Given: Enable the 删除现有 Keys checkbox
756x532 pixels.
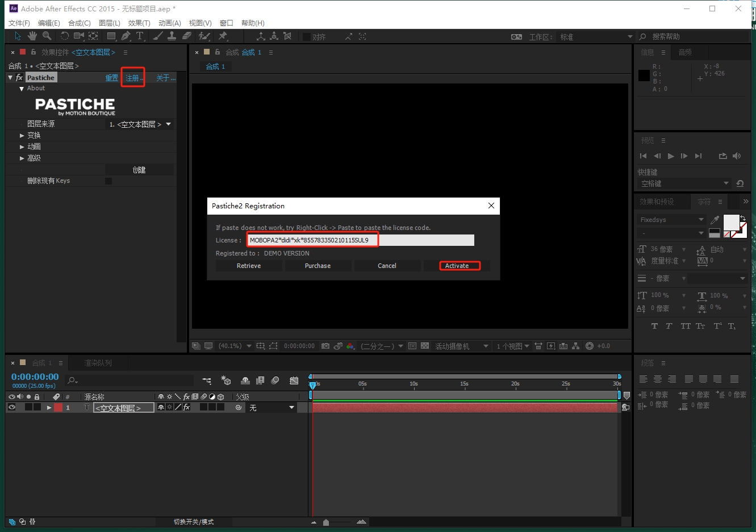Looking at the screenshot, I should pos(108,181).
